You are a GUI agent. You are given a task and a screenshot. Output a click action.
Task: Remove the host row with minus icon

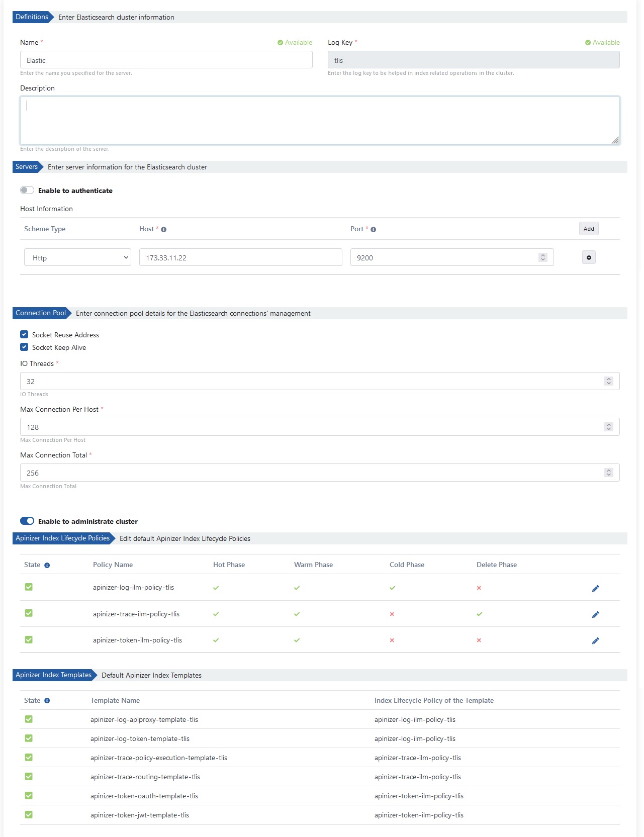pos(589,257)
